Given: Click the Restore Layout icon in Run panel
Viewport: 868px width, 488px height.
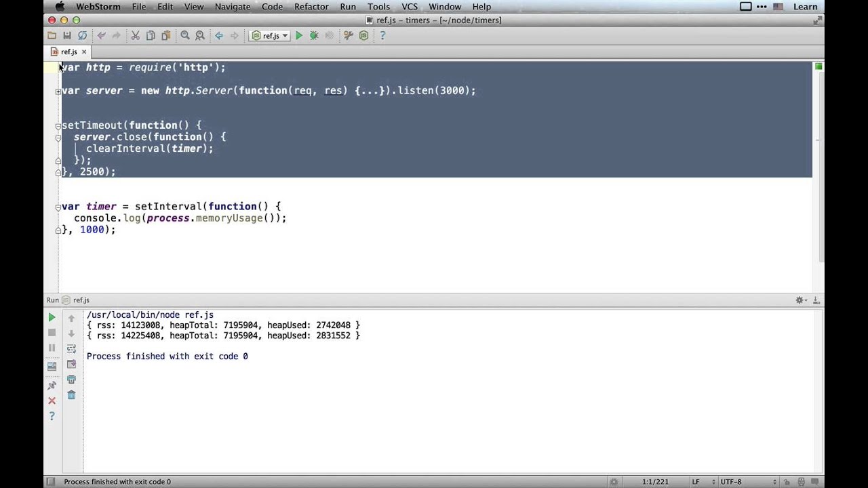Looking at the screenshot, I should 52,367.
